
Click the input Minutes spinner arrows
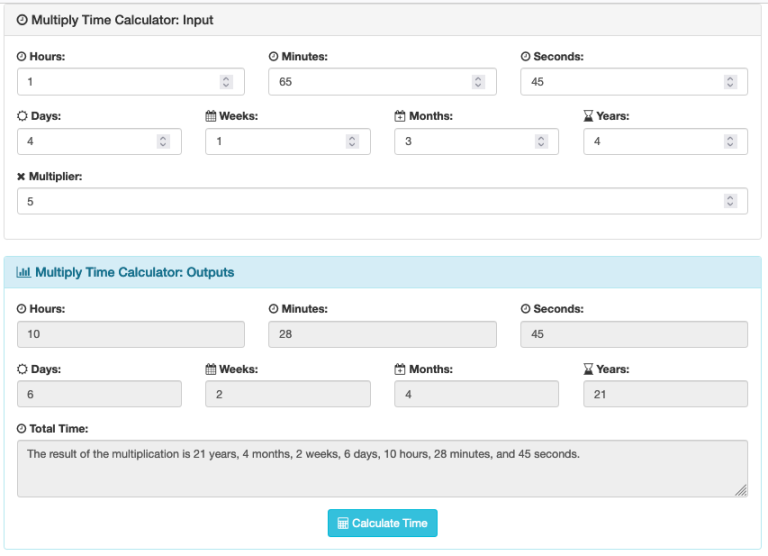point(478,82)
